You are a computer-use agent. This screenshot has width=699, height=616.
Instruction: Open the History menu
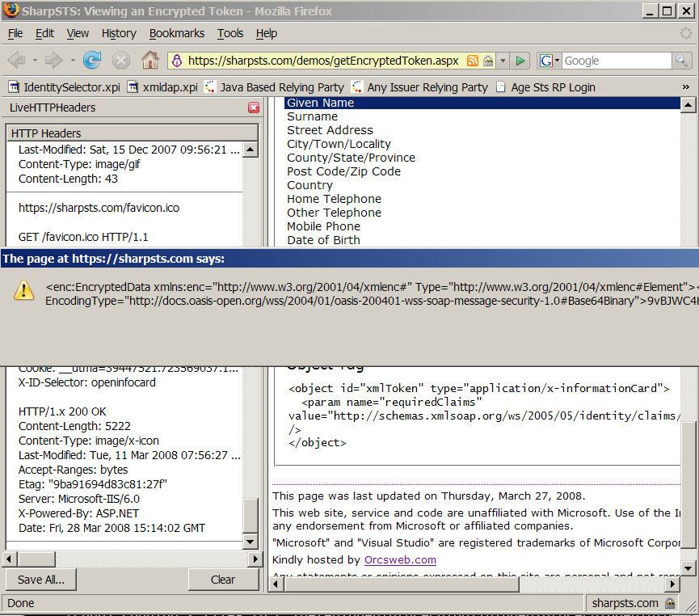119,33
